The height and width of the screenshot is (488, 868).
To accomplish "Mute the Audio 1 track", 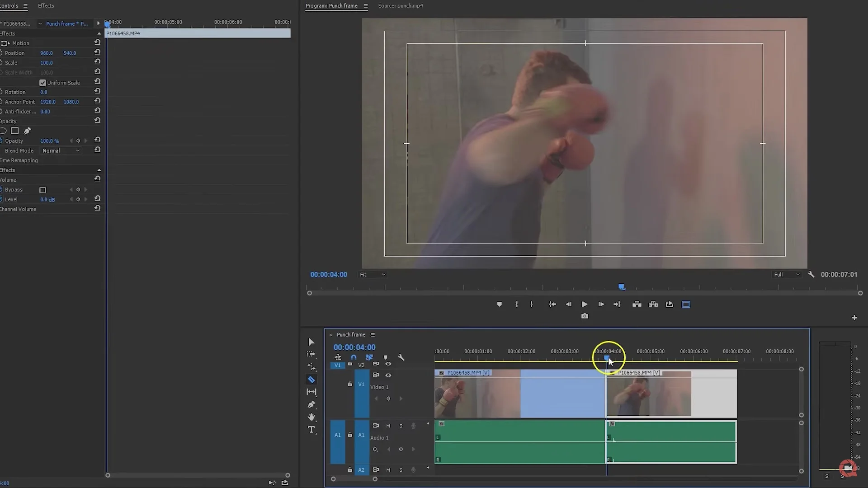I will [x=388, y=426].
